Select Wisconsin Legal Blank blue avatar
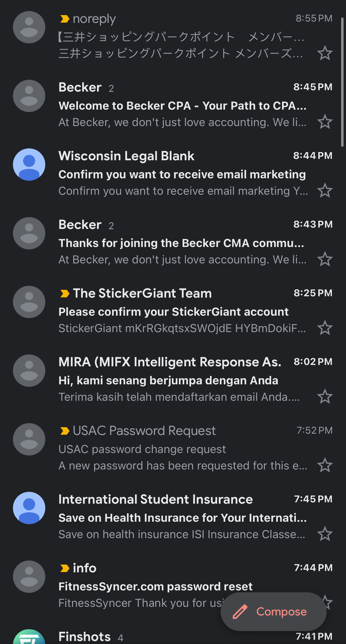This screenshot has height=644, width=346. pos(29,165)
